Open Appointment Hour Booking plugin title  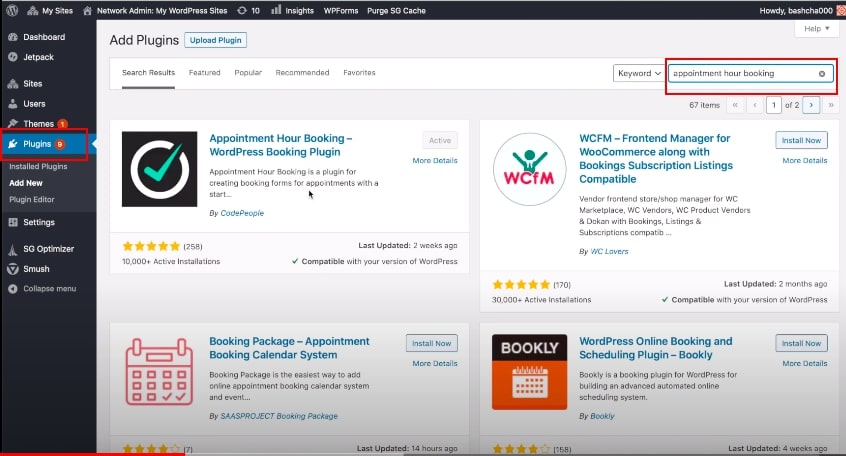[x=281, y=145]
